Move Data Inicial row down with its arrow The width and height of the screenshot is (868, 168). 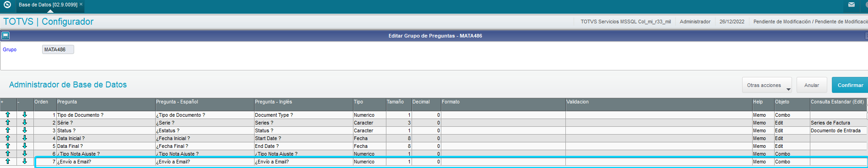25,138
